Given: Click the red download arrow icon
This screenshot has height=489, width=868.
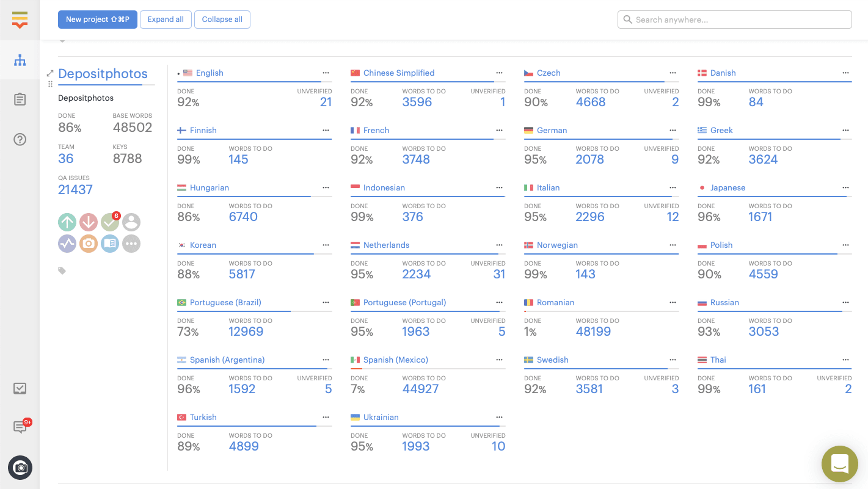Looking at the screenshot, I should pyautogui.click(x=89, y=222).
